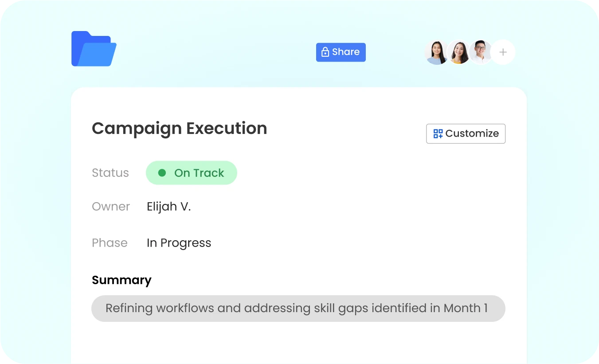The image size is (599, 364).
Task: Click the green dot in status badge
Action: pos(162,173)
